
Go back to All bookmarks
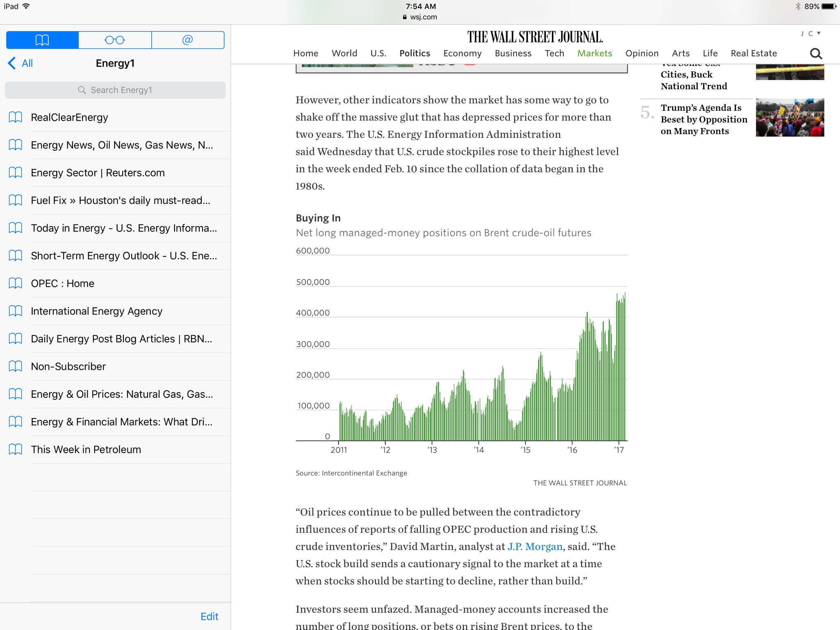(20, 63)
